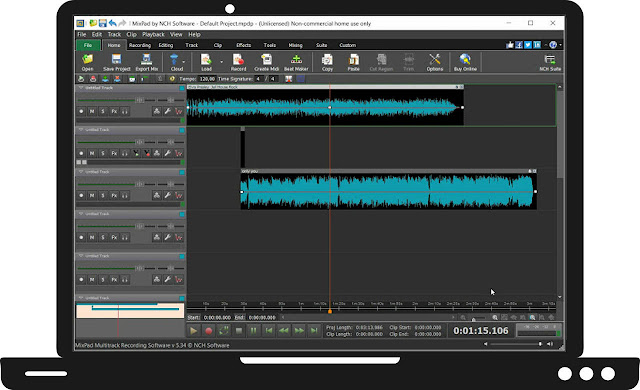Click the Twitter share icon
The width and height of the screenshot is (640, 390).
528,45
